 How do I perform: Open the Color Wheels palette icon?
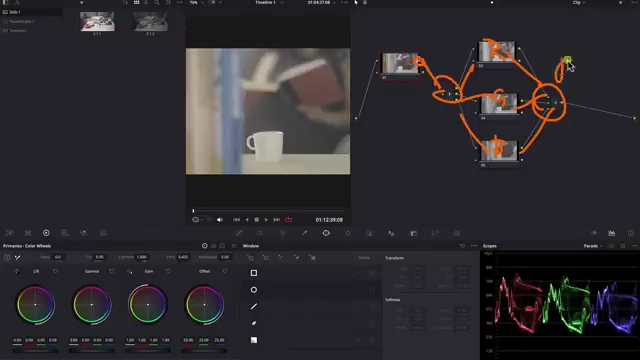click(46, 233)
